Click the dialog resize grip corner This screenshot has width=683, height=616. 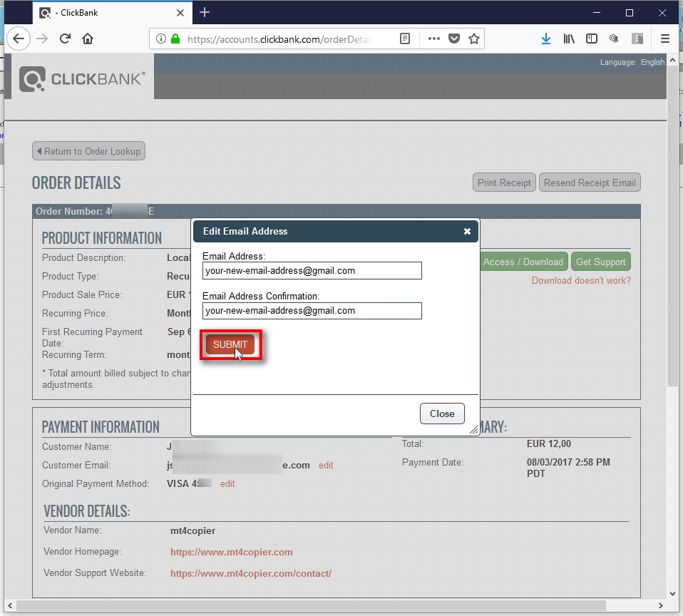[474, 429]
